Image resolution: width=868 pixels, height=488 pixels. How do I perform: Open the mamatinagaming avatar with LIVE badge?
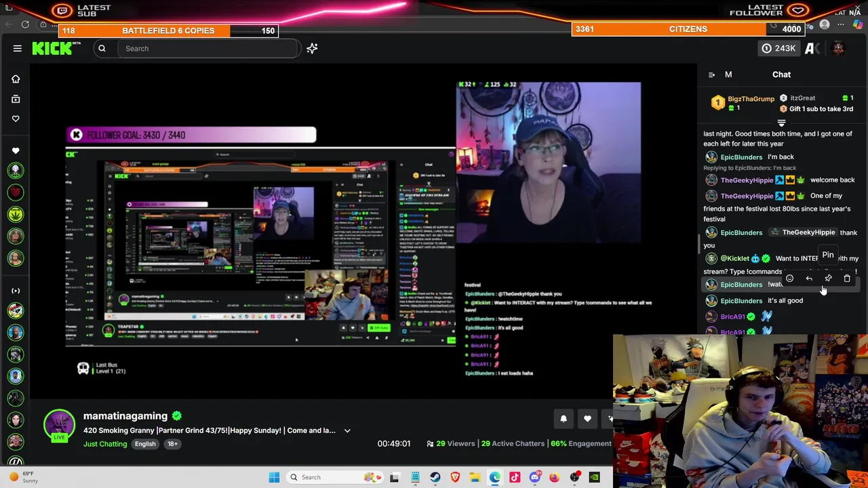pyautogui.click(x=59, y=426)
